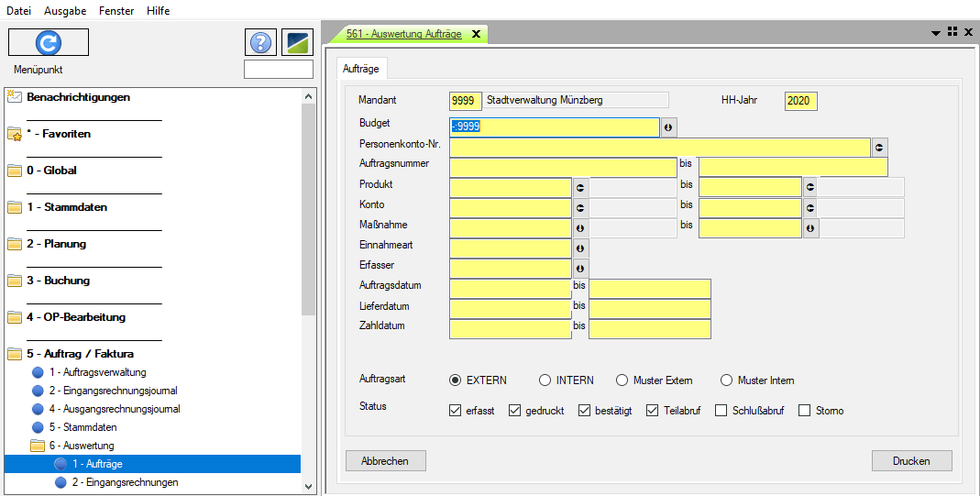Enable the Storno status checkbox
The width and height of the screenshot is (980, 496).
[x=805, y=411]
